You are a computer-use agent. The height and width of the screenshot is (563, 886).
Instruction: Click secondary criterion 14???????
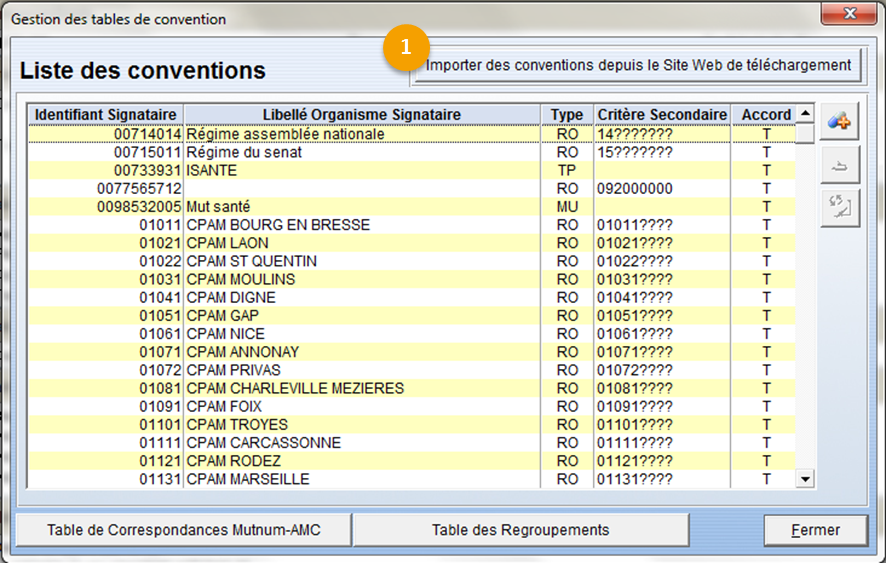coord(662,134)
